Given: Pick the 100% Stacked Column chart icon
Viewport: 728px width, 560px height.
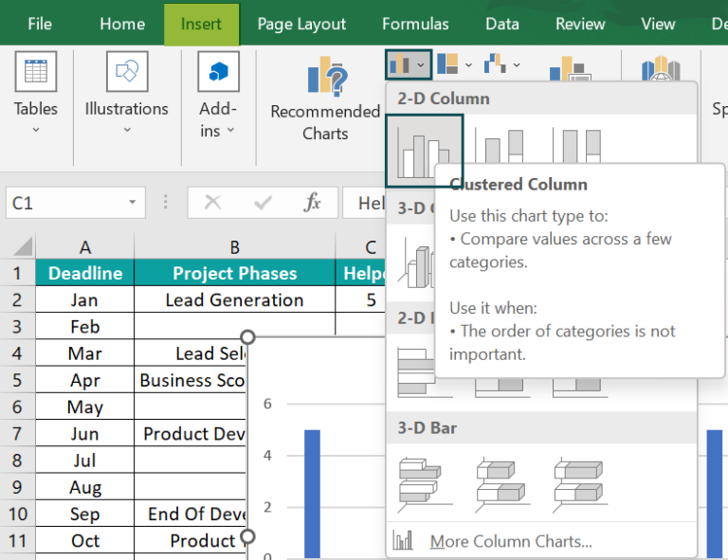Looking at the screenshot, I should click(578, 151).
